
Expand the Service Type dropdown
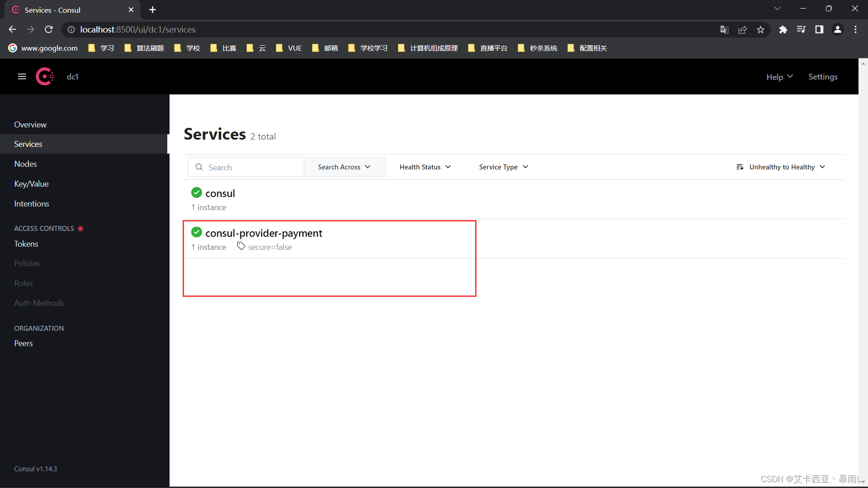click(503, 167)
